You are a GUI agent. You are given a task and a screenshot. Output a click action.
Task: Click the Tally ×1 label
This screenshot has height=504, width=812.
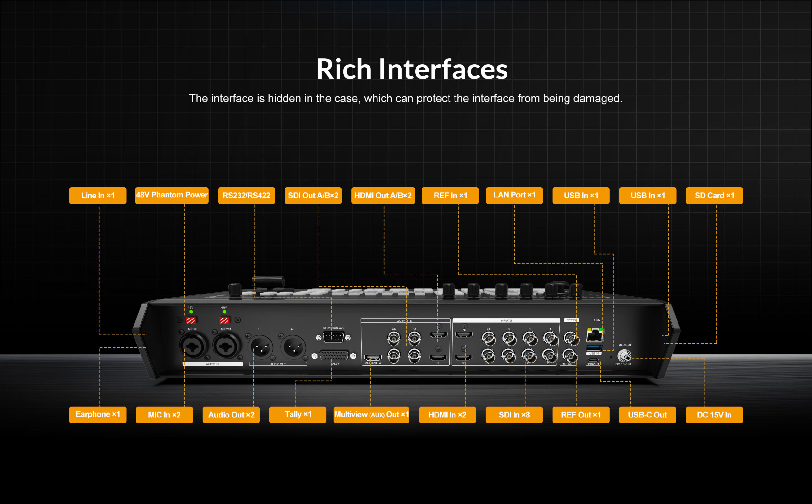point(298,415)
